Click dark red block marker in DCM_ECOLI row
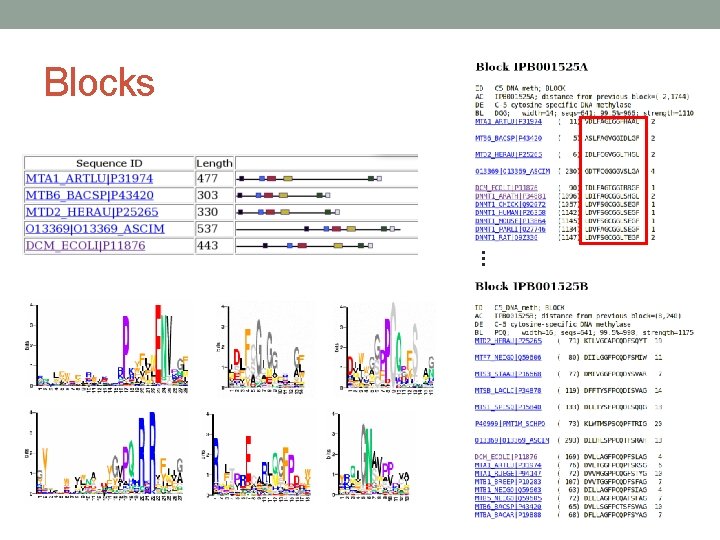Screen dimensions: 720x540 (302, 246)
